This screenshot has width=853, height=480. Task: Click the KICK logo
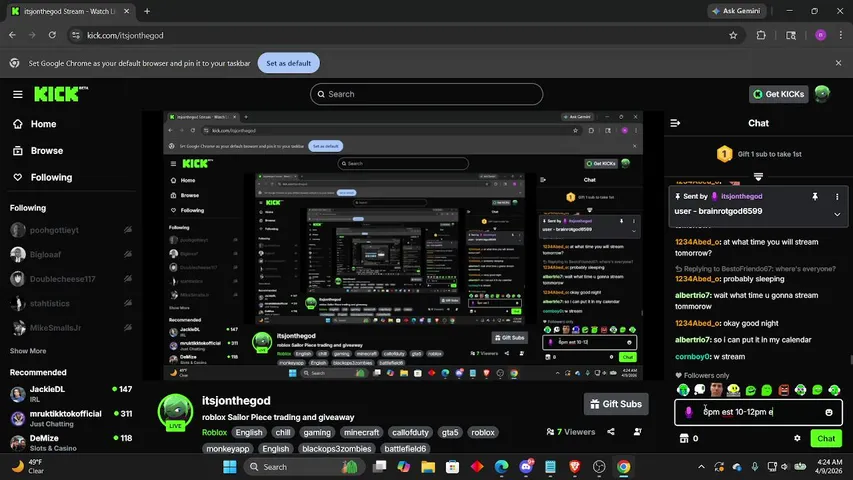[x=60, y=94]
